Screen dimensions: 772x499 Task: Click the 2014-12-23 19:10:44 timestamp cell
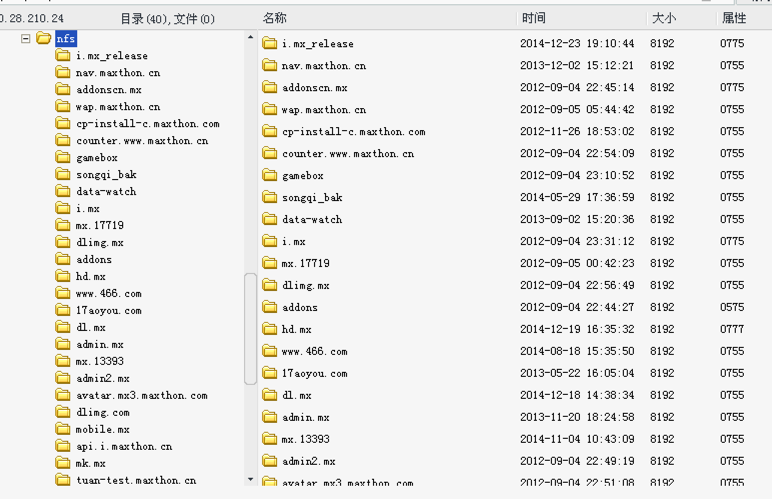click(577, 43)
